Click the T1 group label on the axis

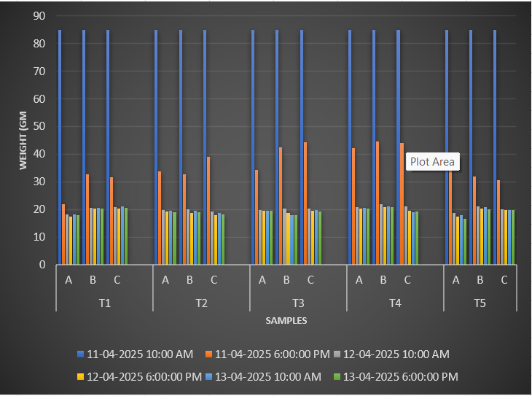104,303
